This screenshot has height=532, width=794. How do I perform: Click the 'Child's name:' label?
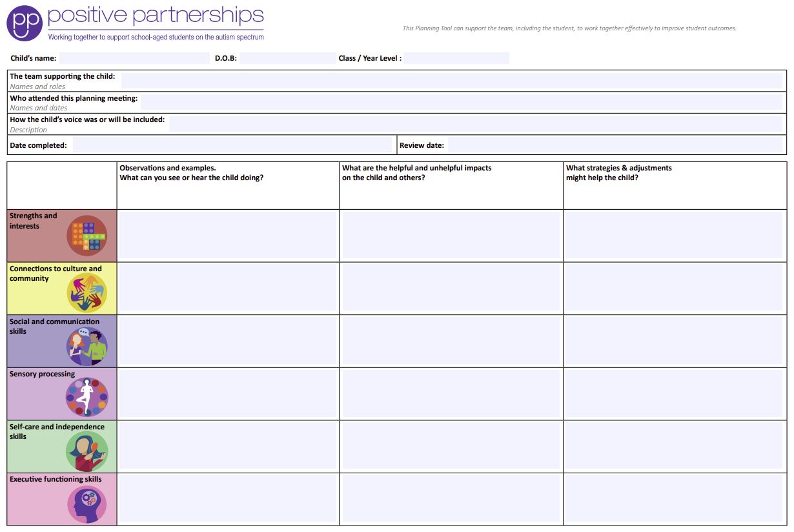point(33,58)
